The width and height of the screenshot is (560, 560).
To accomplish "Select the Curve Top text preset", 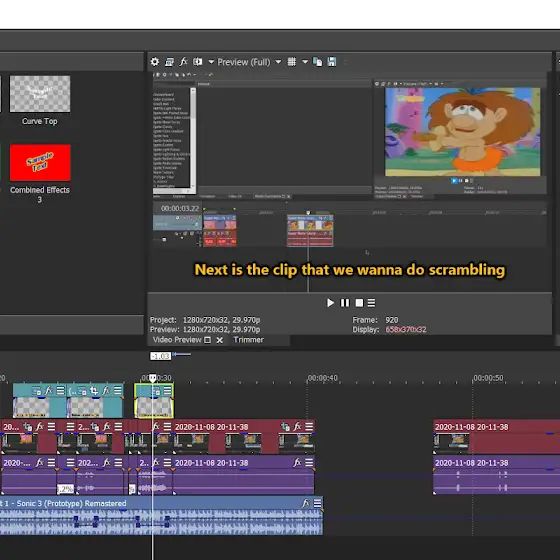I will (40, 100).
